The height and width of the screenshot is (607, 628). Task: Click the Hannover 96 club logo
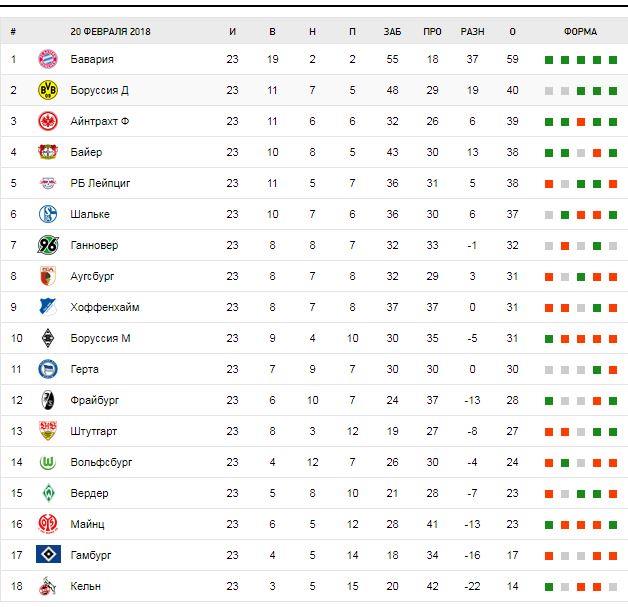(x=47, y=245)
